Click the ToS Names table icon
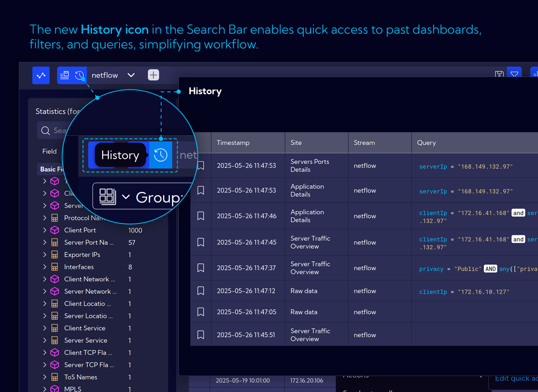 coord(55,377)
